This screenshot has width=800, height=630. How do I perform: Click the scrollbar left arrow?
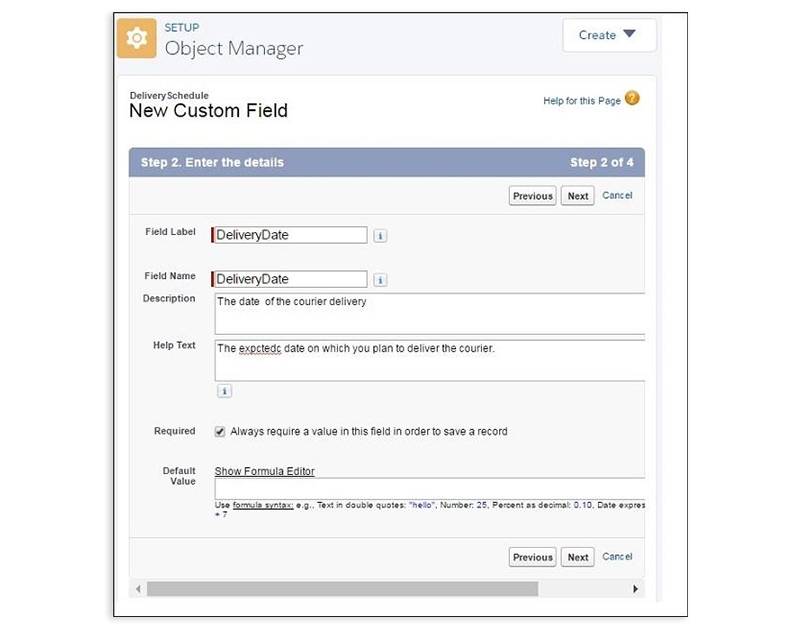[x=138, y=589]
